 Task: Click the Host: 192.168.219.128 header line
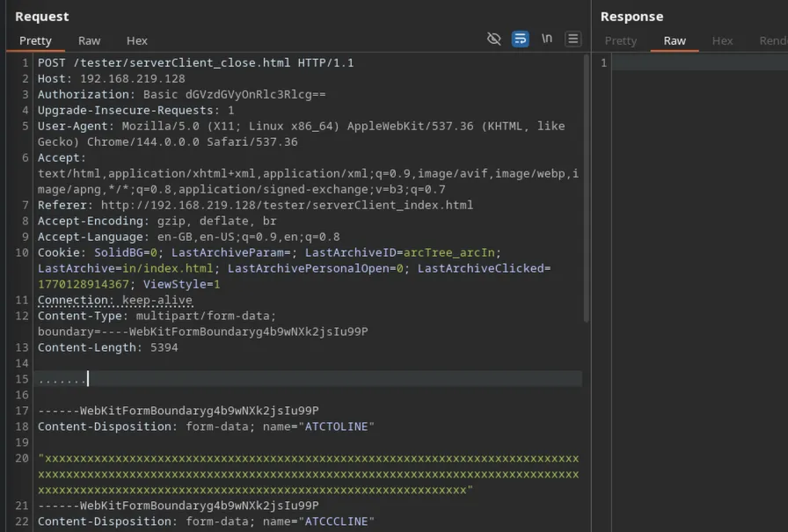pyautogui.click(x=111, y=79)
